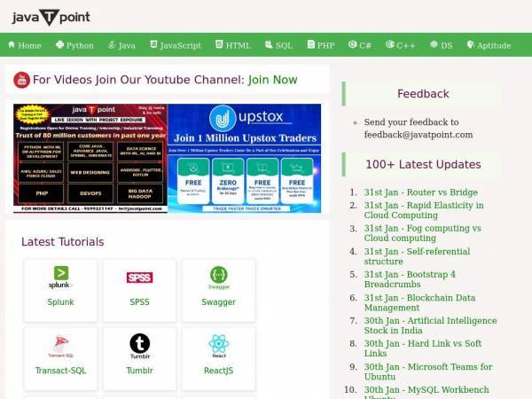Click the Swagger logo icon
This screenshot has width=532, height=399.
219,278
